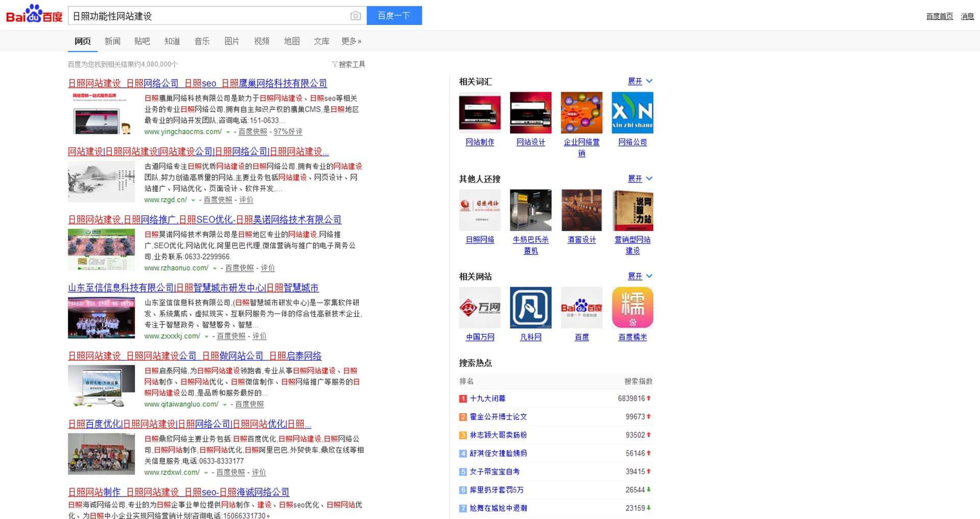Viewport: 980px width, 519px height.
Task: Click the 凡科网 logo icon
Action: coord(531,308)
